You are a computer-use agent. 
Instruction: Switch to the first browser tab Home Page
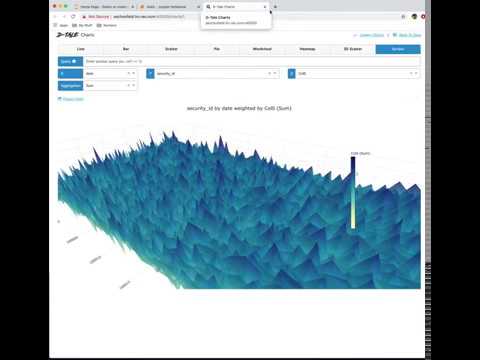click(104, 7)
